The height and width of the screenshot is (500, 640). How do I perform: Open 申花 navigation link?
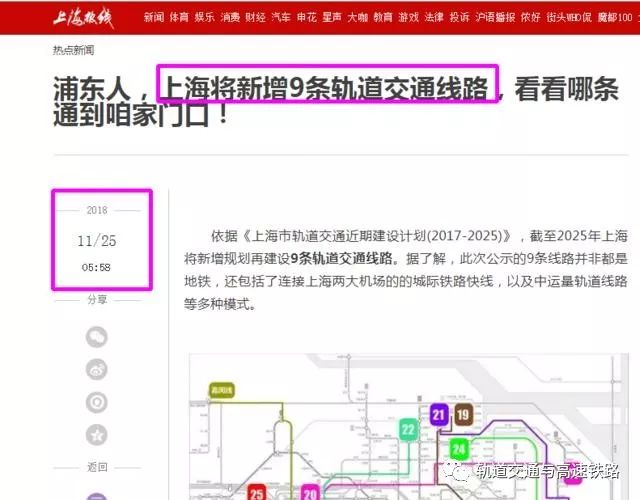[x=307, y=17]
